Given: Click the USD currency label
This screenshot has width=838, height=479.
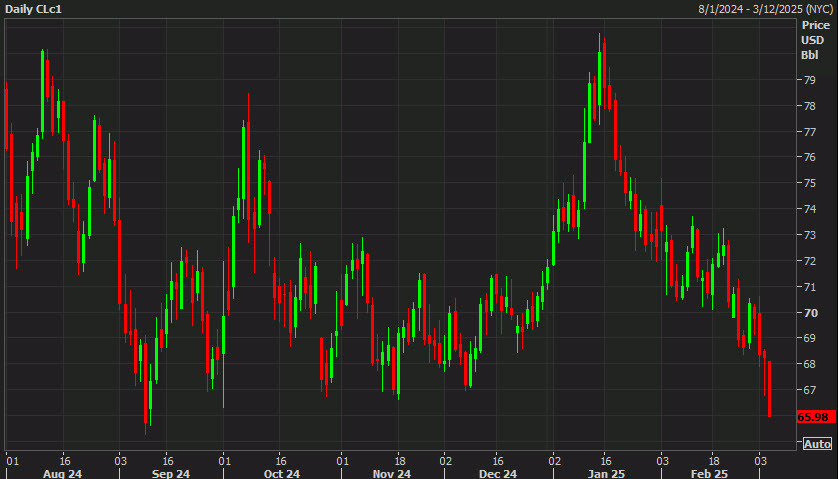Looking at the screenshot, I should (812, 40).
